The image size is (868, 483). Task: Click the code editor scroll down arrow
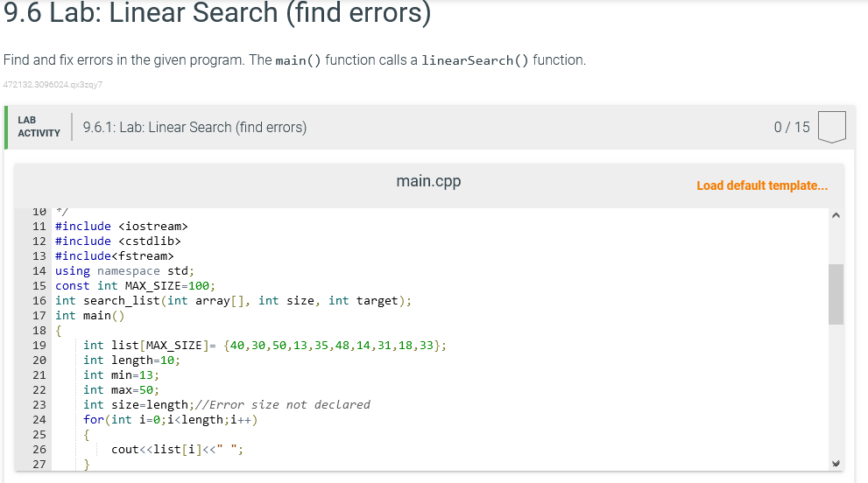[836, 464]
